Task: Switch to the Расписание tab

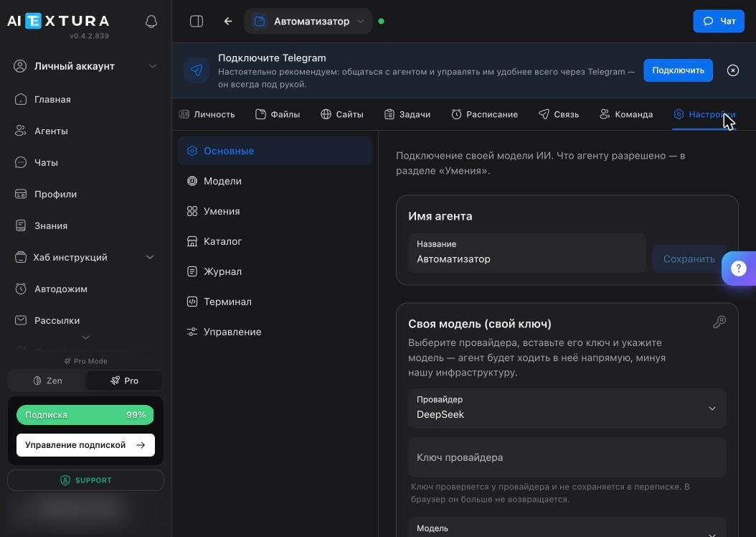Action: coord(485,114)
